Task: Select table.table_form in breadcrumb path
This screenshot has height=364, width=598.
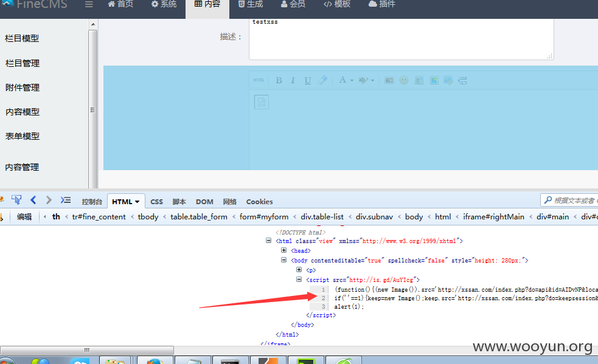Action: pos(199,217)
